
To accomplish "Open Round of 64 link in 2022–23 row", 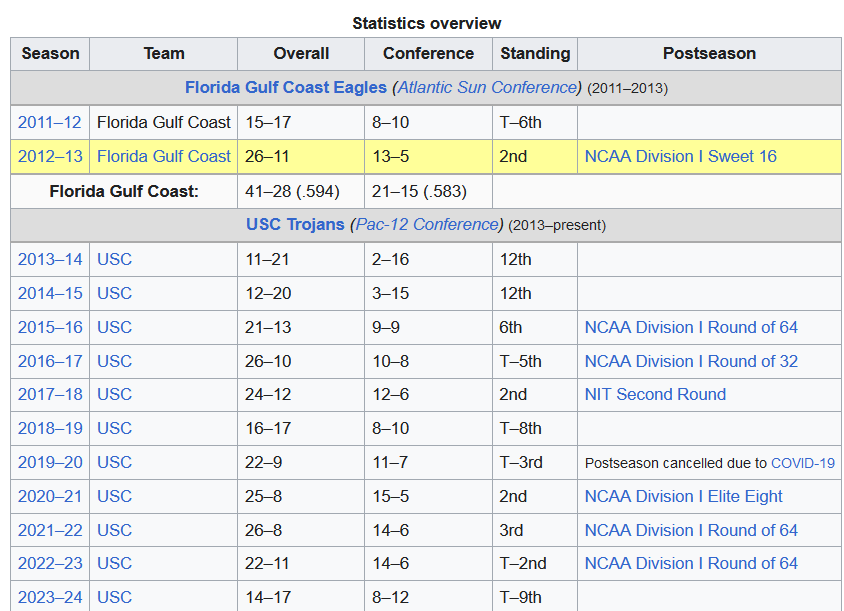I will [691, 563].
